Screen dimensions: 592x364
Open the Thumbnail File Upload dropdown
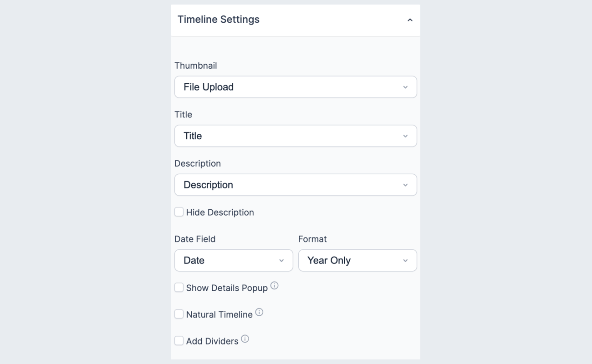click(296, 86)
